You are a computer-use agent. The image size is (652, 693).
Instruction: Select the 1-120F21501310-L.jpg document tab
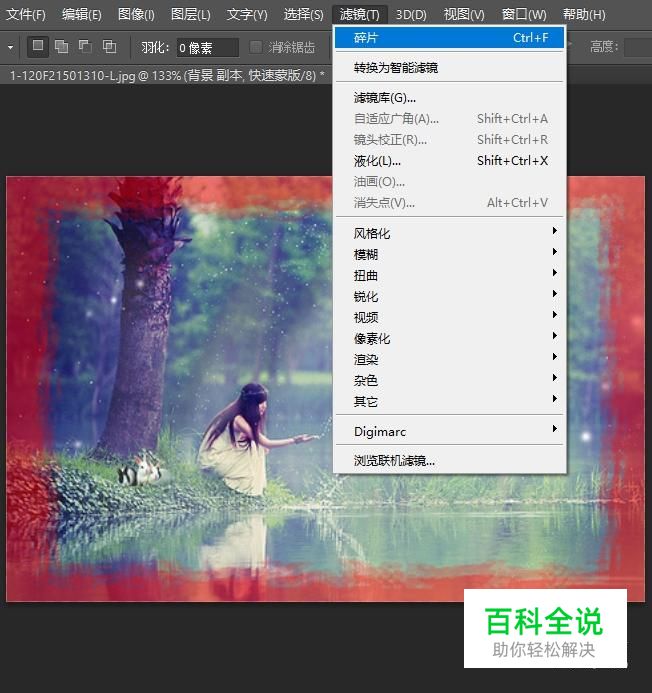click(167, 76)
